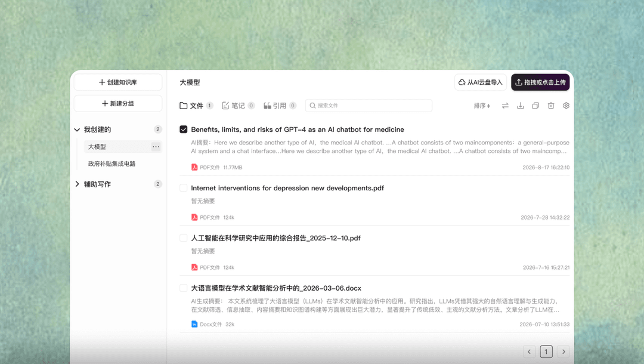Viewport: 644px width, 364px height.
Task: Click the PDF icon of the 11.77MB file
Action: (x=194, y=167)
